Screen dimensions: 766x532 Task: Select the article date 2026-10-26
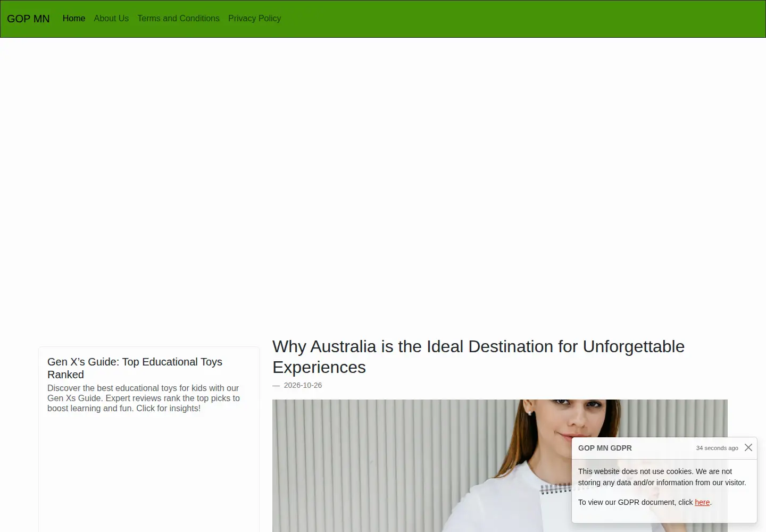303,385
